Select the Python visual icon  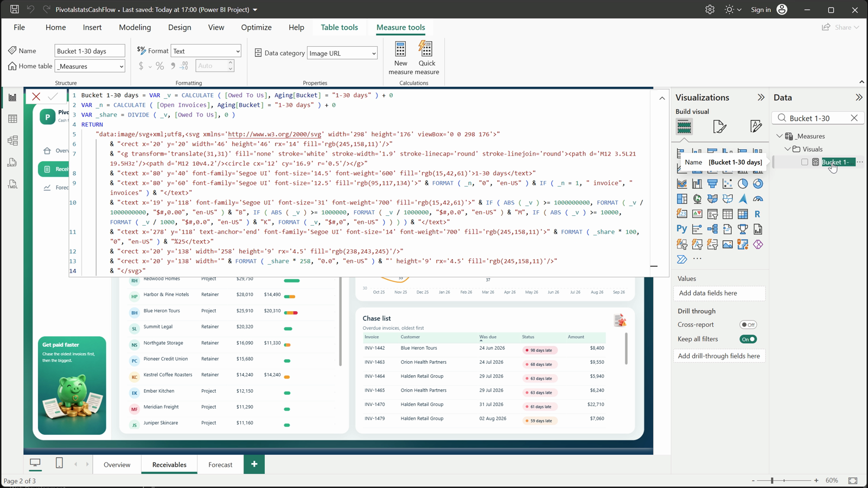(682, 229)
